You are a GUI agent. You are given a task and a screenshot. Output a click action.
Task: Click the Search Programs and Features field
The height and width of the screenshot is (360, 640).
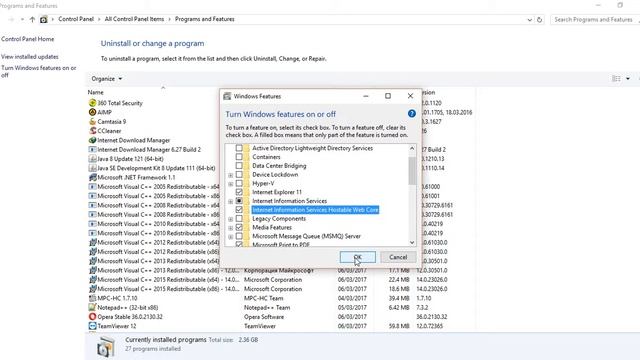pyautogui.click(x=594, y=19)
